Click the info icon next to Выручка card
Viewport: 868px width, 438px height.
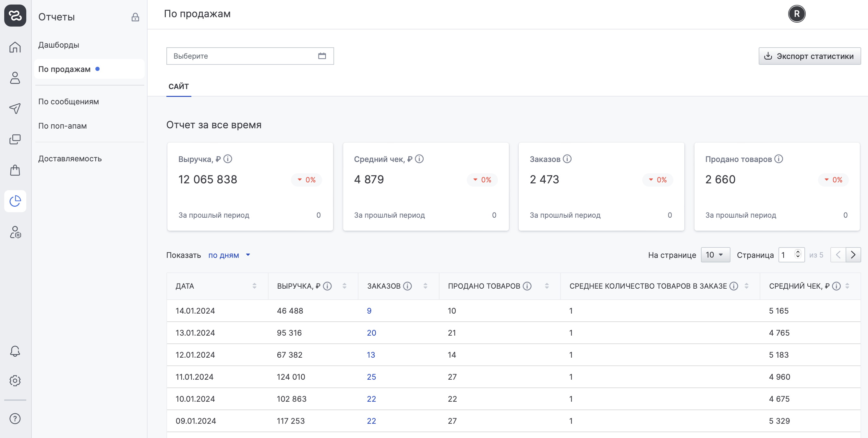228,158
